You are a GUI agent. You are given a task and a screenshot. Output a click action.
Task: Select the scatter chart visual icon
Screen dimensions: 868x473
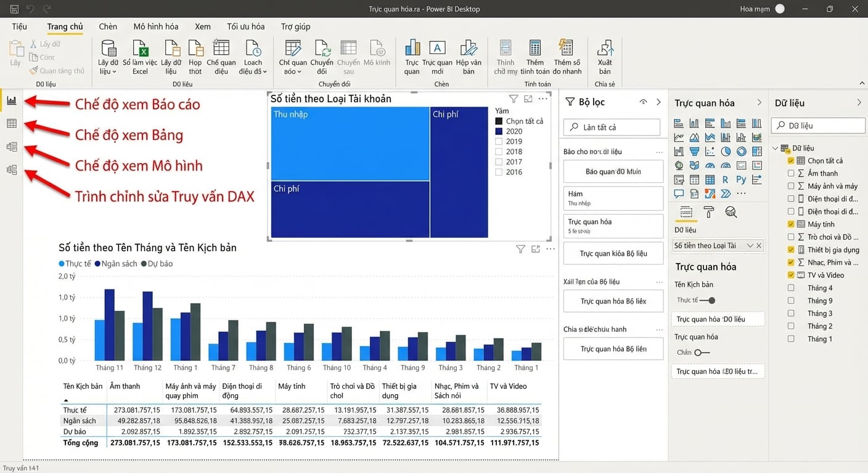click(710, 152)
